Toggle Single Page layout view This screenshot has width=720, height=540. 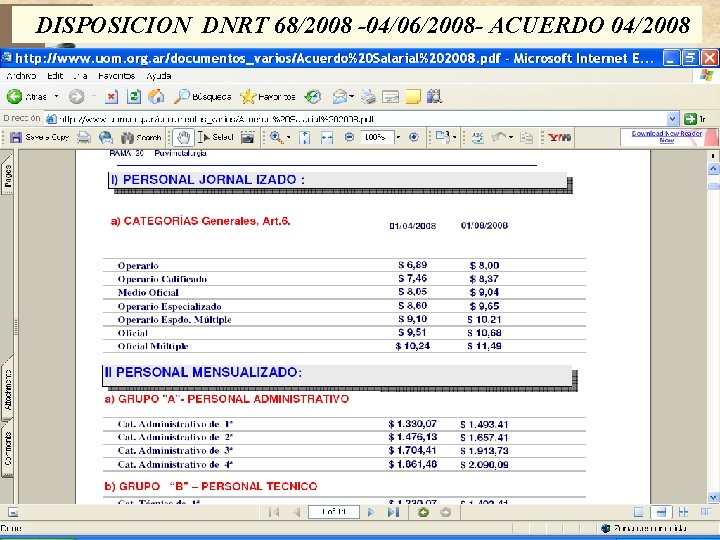coord(638,512)
